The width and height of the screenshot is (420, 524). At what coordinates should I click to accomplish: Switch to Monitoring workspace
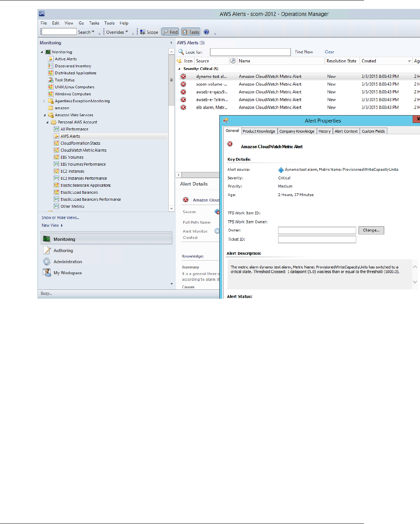[106, 239]
